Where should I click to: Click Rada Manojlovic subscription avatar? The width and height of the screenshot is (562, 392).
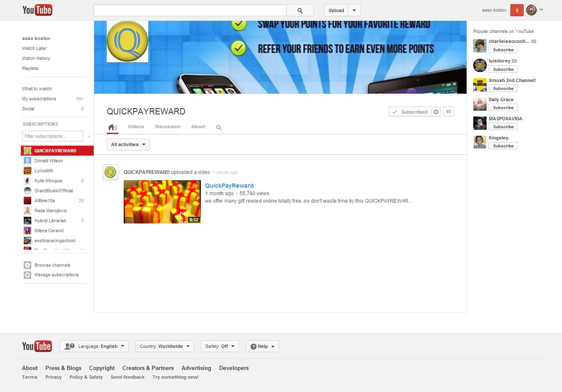point(27,211)
